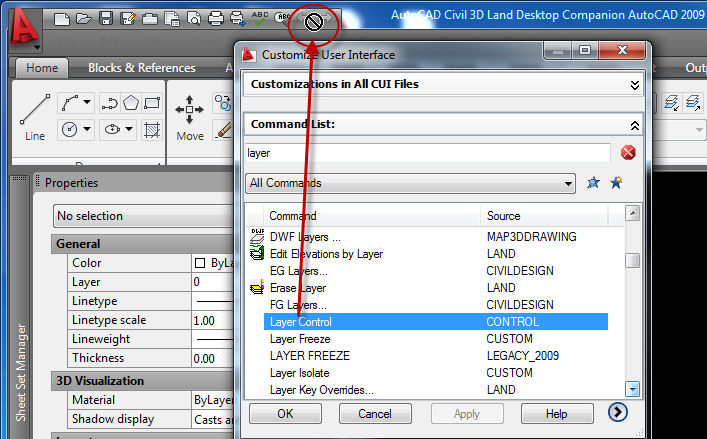
Task: Click the Erase eraser icon below Copy
Action: point(224,130)
